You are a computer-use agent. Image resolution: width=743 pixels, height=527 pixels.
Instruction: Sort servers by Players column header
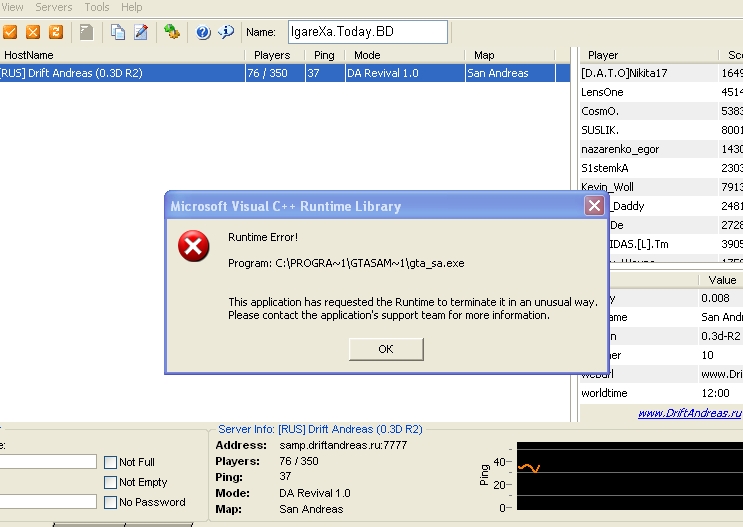275,55
